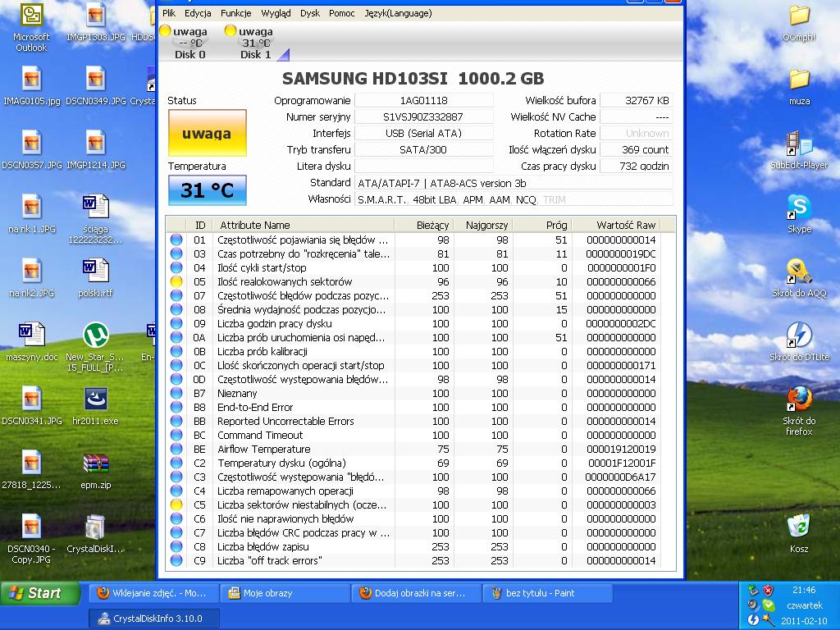840x630 pixels.
Task: Launch the Skrót do DTLite shortcut
Action: click(799, 342)
